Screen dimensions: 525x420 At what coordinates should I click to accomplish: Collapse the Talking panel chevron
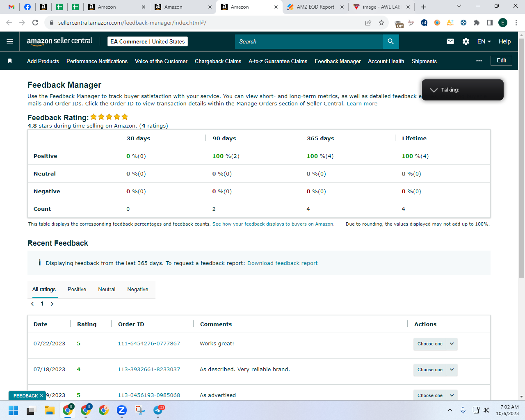[x=434, y=90]
